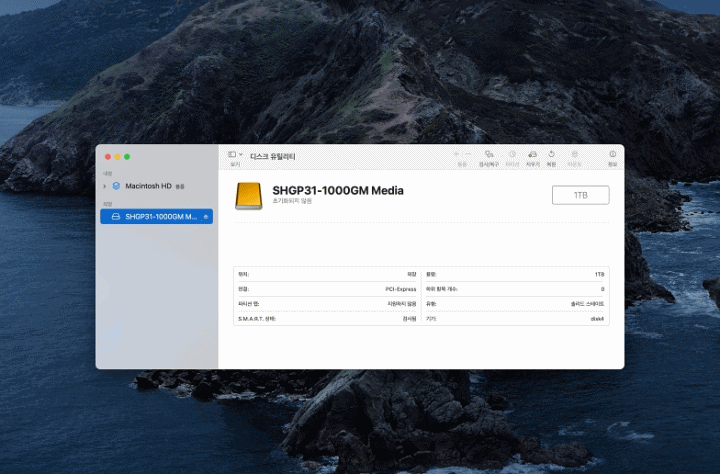Open the View sidebar toggle in the toolbar
The image size is (720, 474).
tap(232, 155)
